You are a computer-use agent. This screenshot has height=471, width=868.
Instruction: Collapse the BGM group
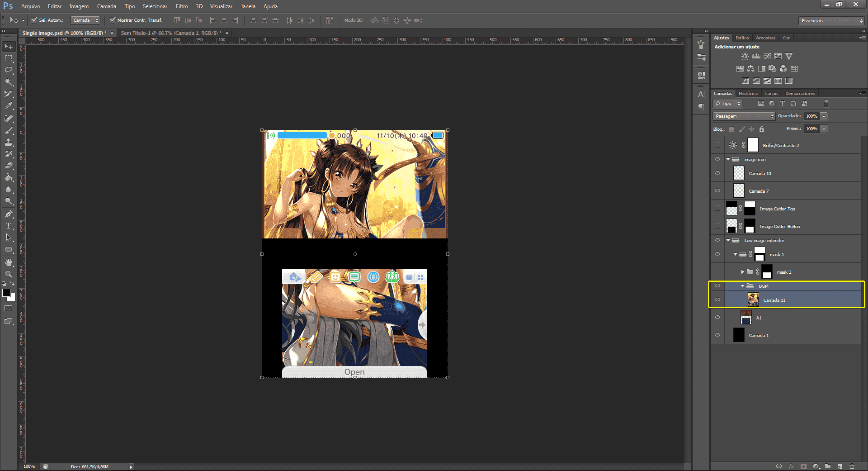click(x=742, y=286)
